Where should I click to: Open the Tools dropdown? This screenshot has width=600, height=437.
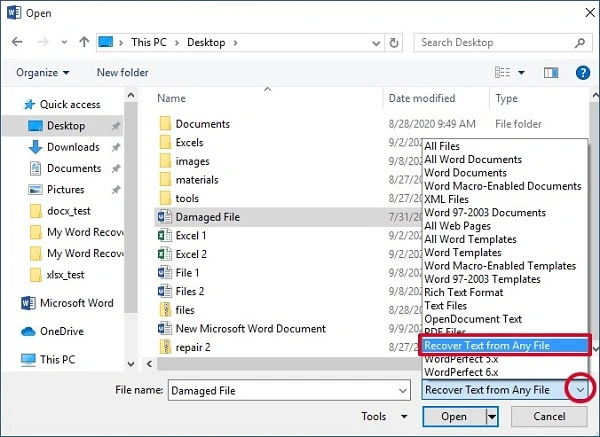384,416
